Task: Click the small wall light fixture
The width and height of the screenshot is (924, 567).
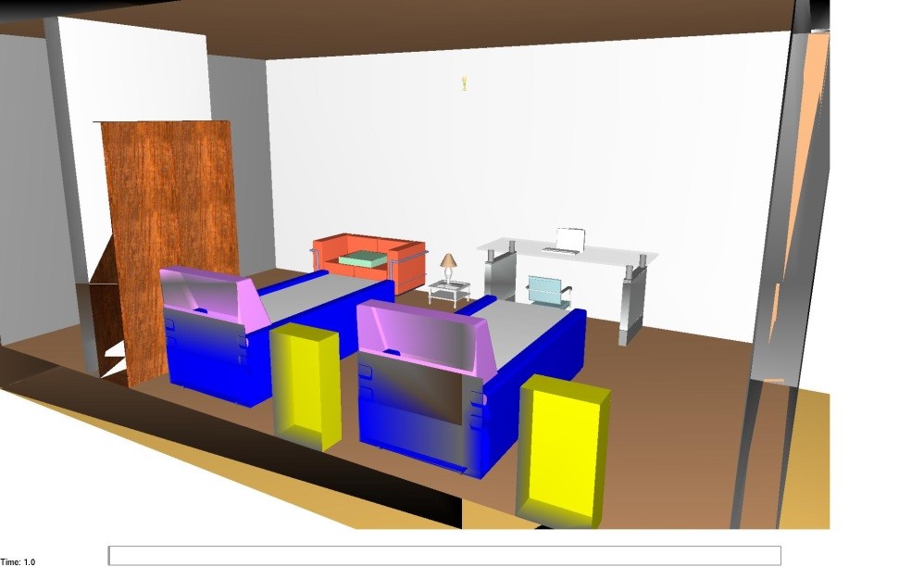Action: (x=464, y=83)
